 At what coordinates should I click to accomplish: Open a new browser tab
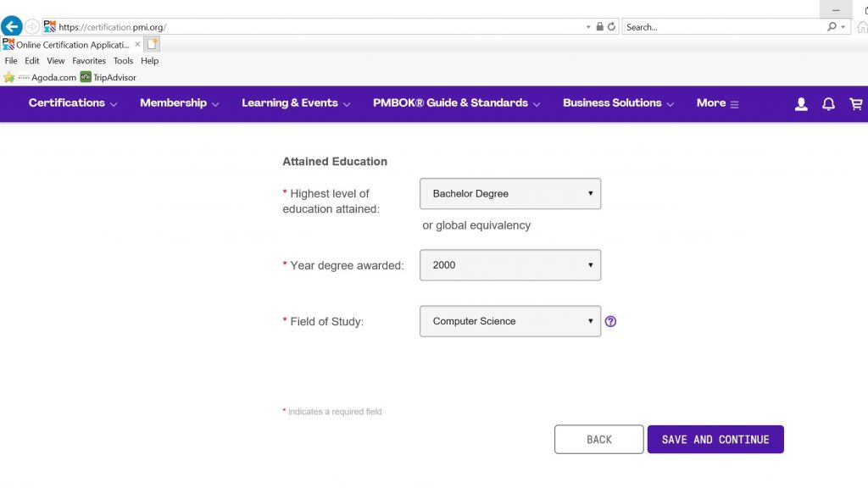pos(152,42)
